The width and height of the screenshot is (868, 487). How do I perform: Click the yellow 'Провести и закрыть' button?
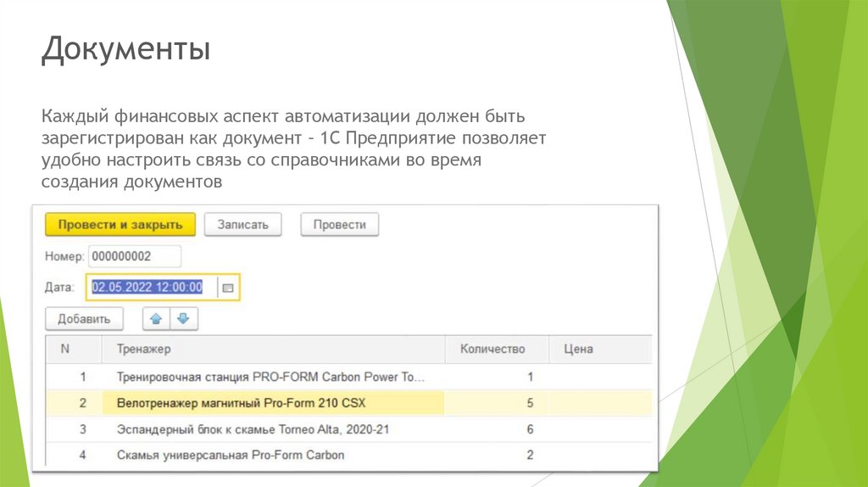click(x=120, y=224)
